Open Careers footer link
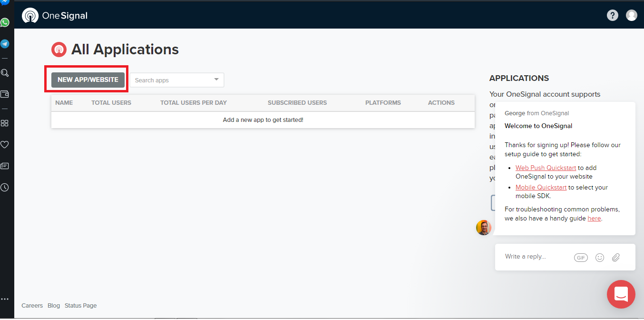Screen dimensions: 644x320 [x=32, y=305]
